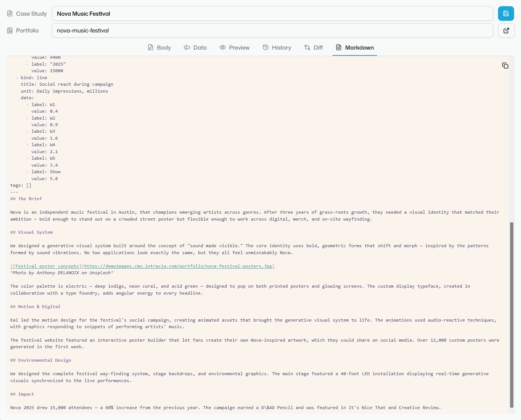Click the '## Impact' heading
The width and height of the screenshot is (521, 420).
[22, 394]
